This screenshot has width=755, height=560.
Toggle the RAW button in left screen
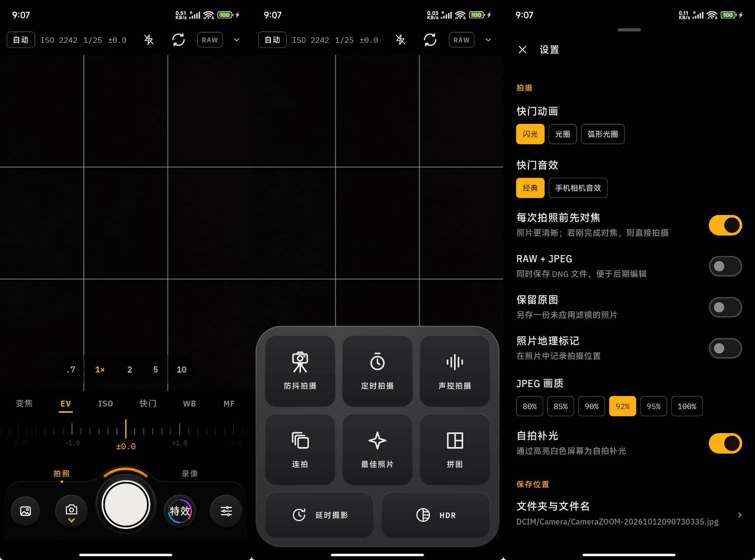[x=210, y=40]
